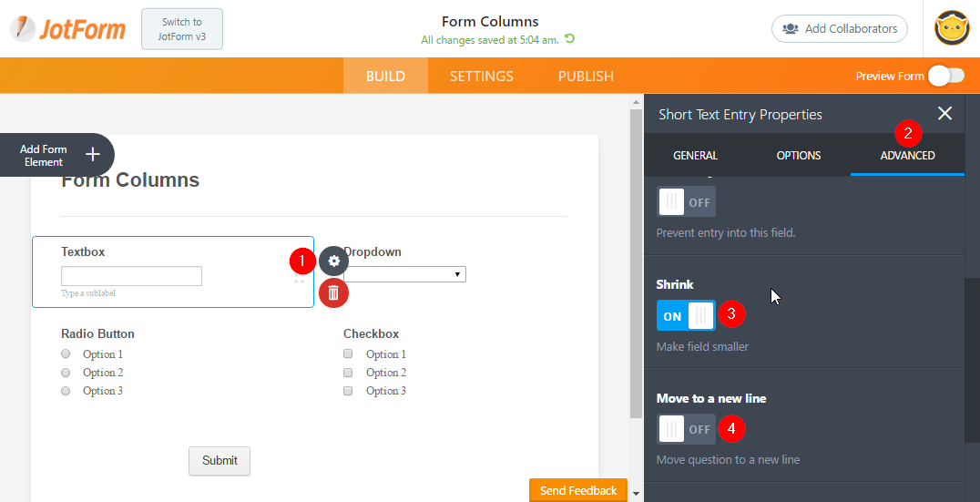The image size is (980, 502).
Task: Select Radio Button Option 2
Action: coord(66,373)
